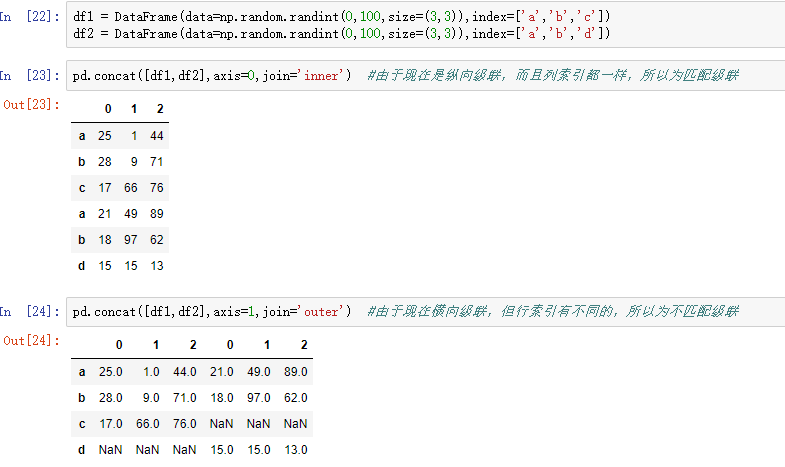The image size is (785, 467).
Task: Click value 66.0 in Out[24] table
Action: [148, 424]
